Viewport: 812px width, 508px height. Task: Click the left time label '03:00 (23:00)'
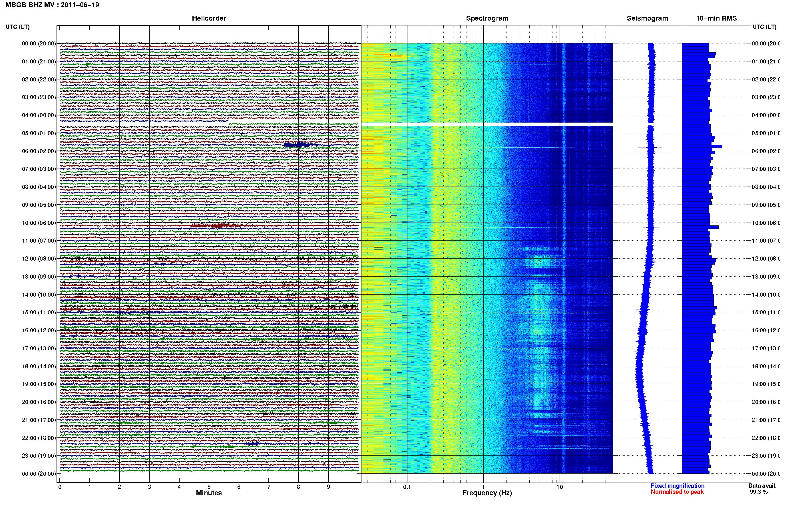coord(39,97)
